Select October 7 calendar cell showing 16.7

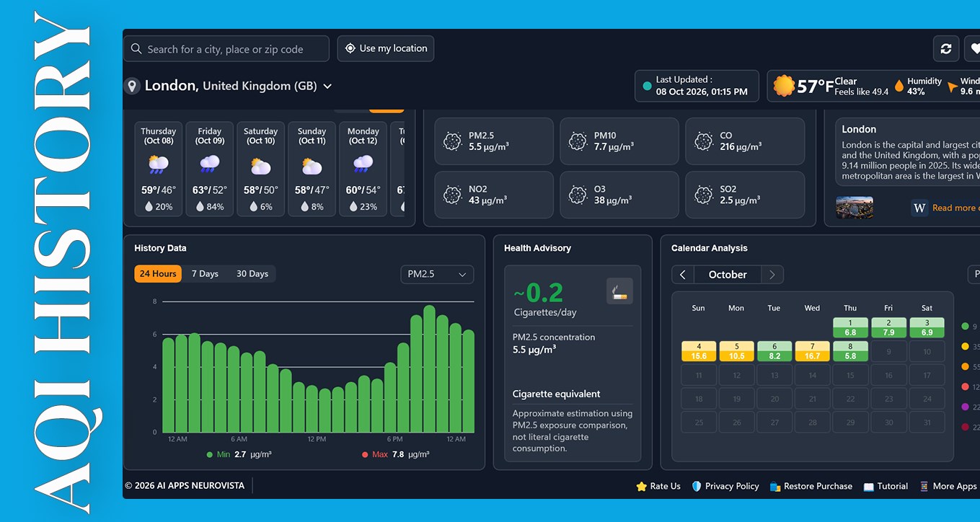tap(812, 351)
